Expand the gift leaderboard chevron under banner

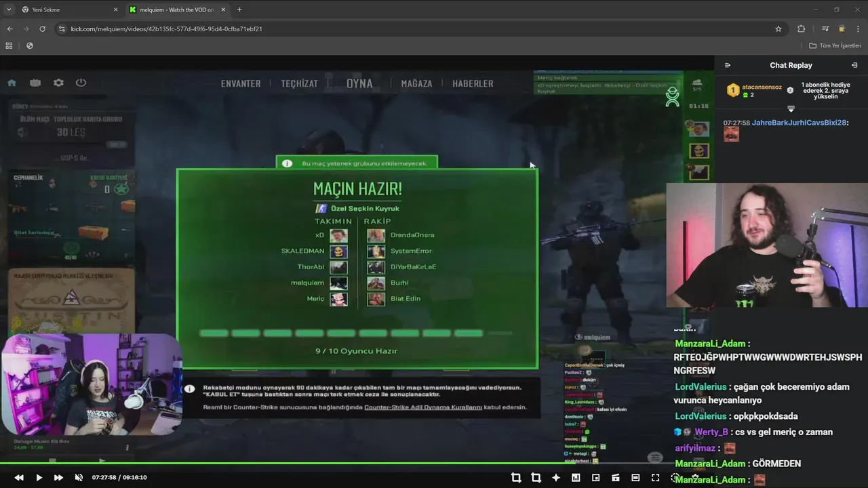[791, 108]
